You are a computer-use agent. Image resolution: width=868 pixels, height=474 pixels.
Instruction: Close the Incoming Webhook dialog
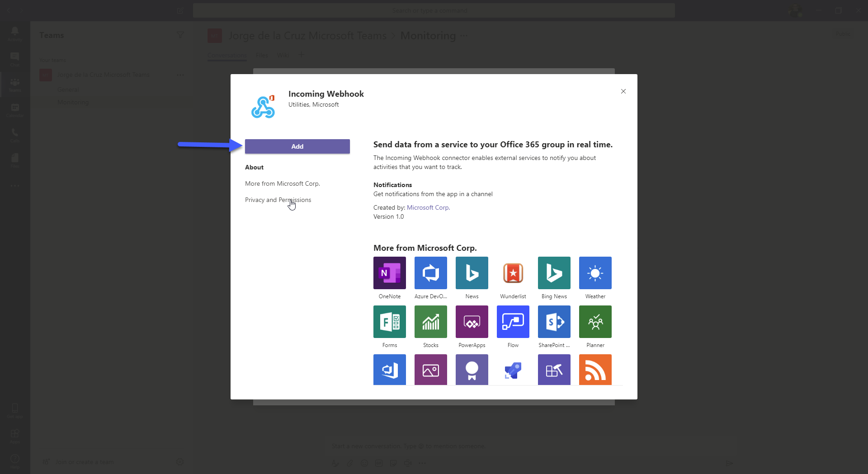pos(623,91)
